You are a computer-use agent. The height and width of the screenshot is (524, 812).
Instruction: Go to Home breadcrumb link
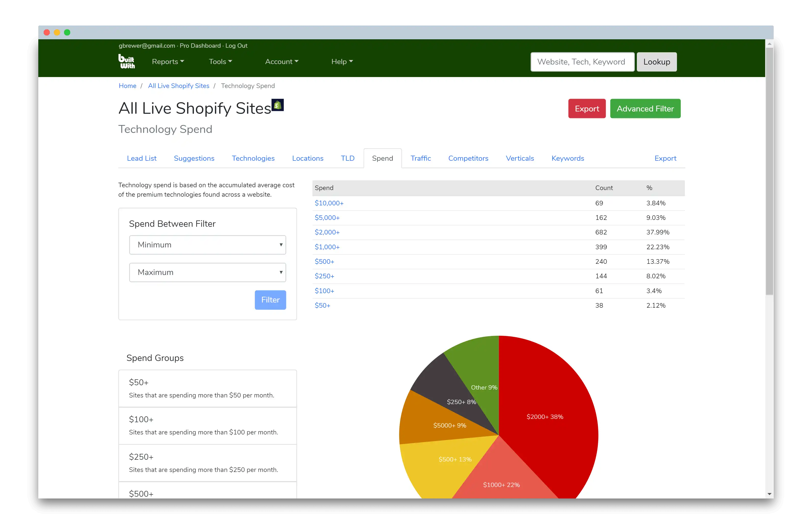point(127,86)
